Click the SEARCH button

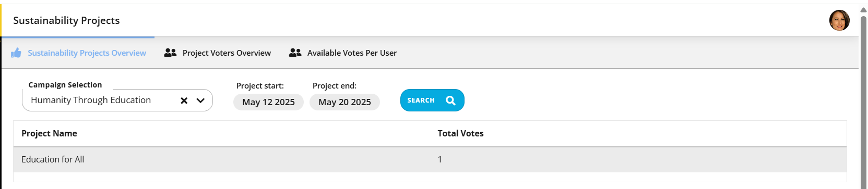[432, 100]
